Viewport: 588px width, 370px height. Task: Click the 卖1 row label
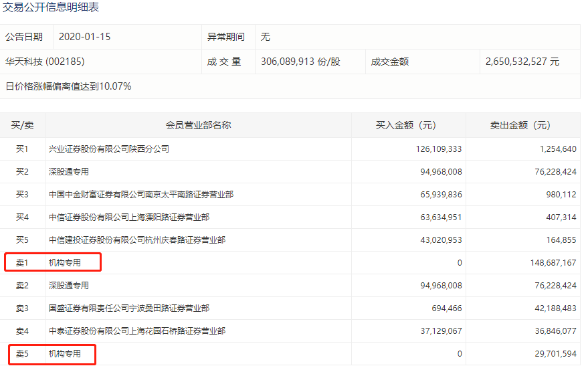pyautogui.click(x=22, y=263)
